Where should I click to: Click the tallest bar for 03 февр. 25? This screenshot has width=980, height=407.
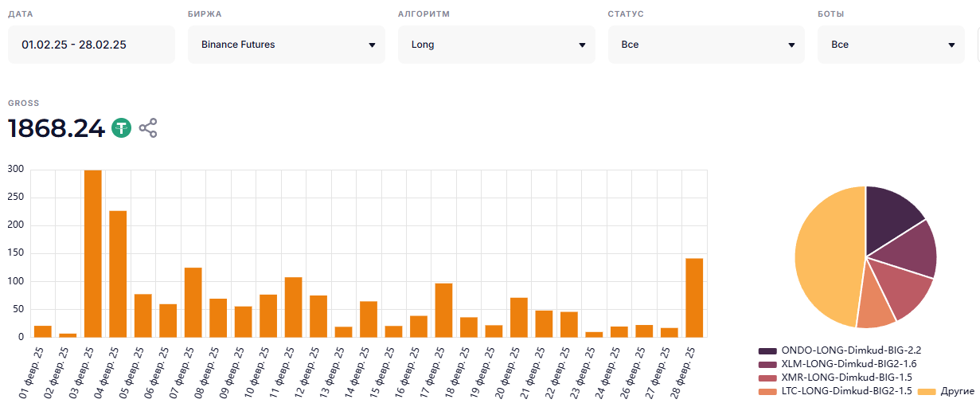click(93, 253)
